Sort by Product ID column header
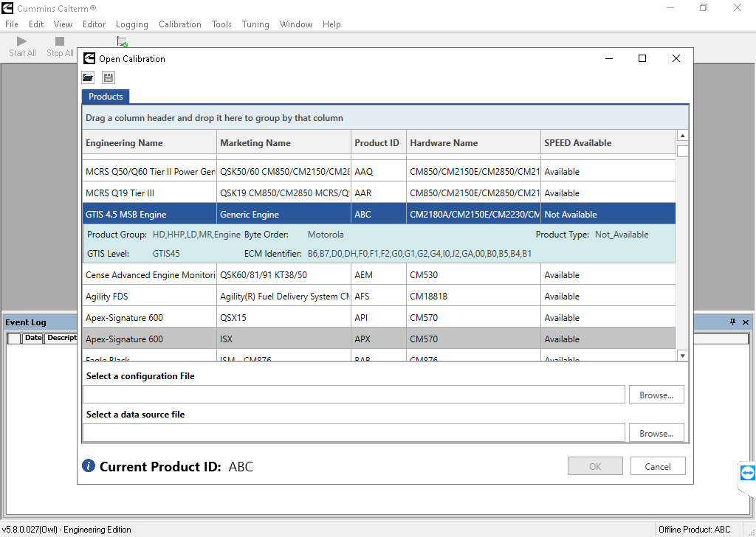This screenshot has width=756, height=537. (x=377, y=143)
